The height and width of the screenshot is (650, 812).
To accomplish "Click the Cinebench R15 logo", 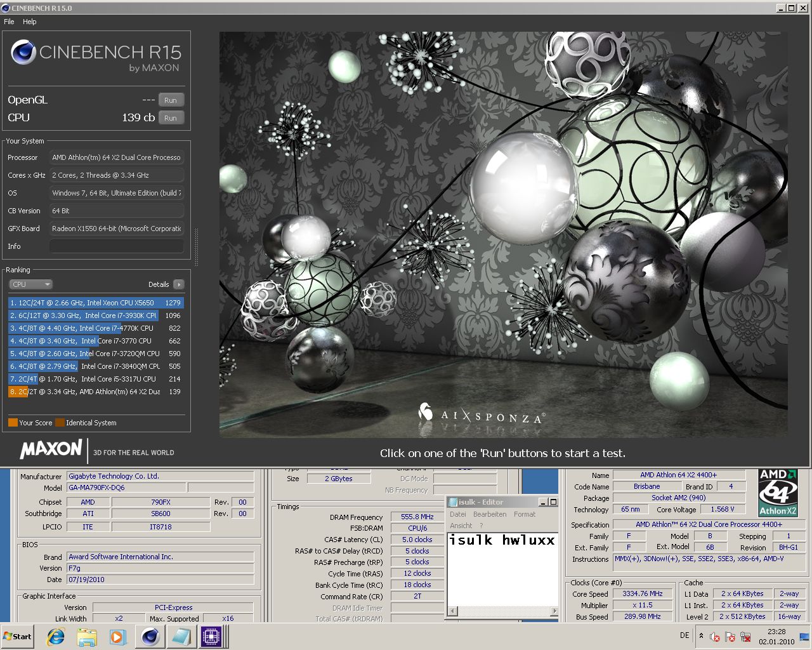I will coord(96,56).
